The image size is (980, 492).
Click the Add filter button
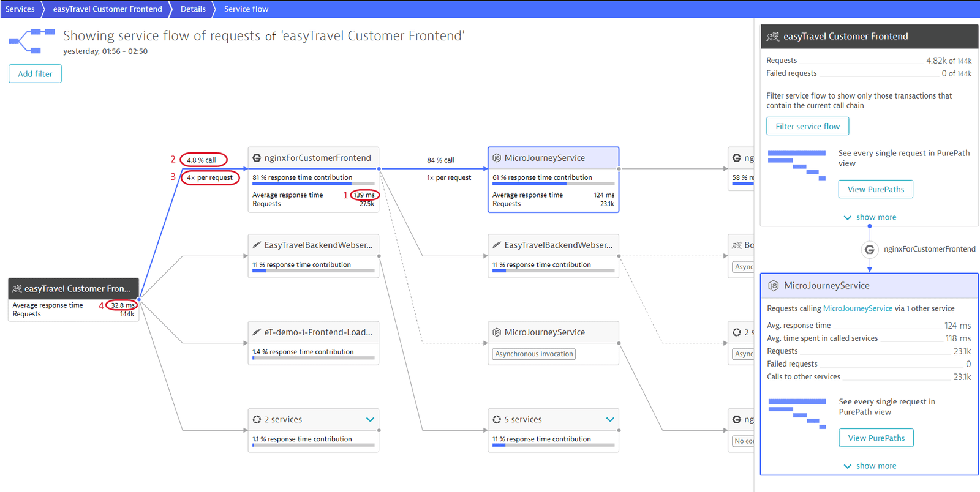[x=35, y=74]
